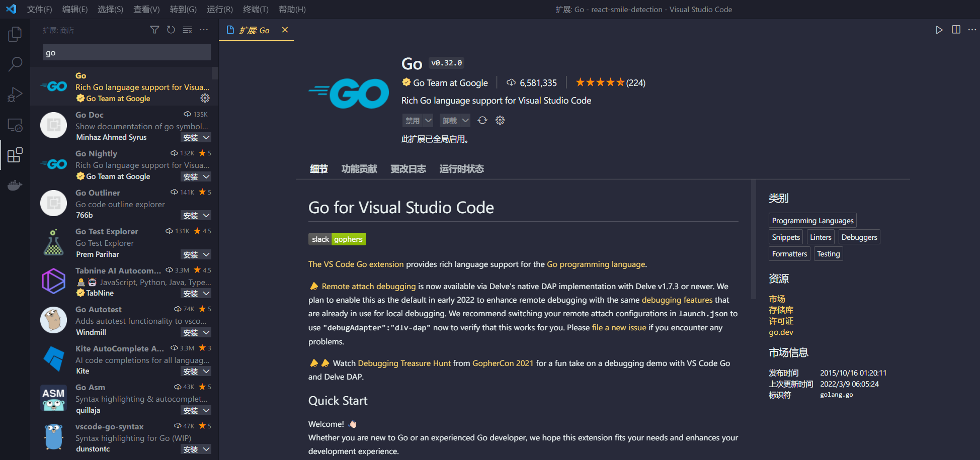Screen dimensions: 980x460
Task: Follow the Remote attach debugging link
Action: click(369, 286)
